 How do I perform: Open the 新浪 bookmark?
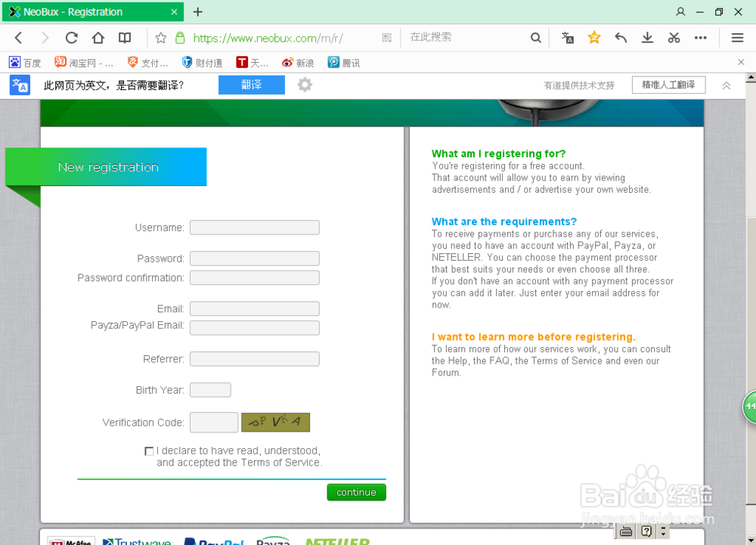298,63
